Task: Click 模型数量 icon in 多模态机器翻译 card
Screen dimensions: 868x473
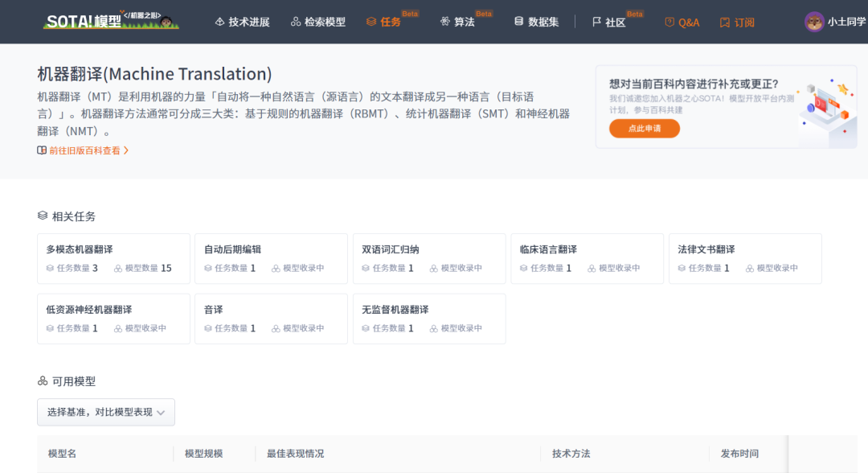Action: (x=118, y=268)
